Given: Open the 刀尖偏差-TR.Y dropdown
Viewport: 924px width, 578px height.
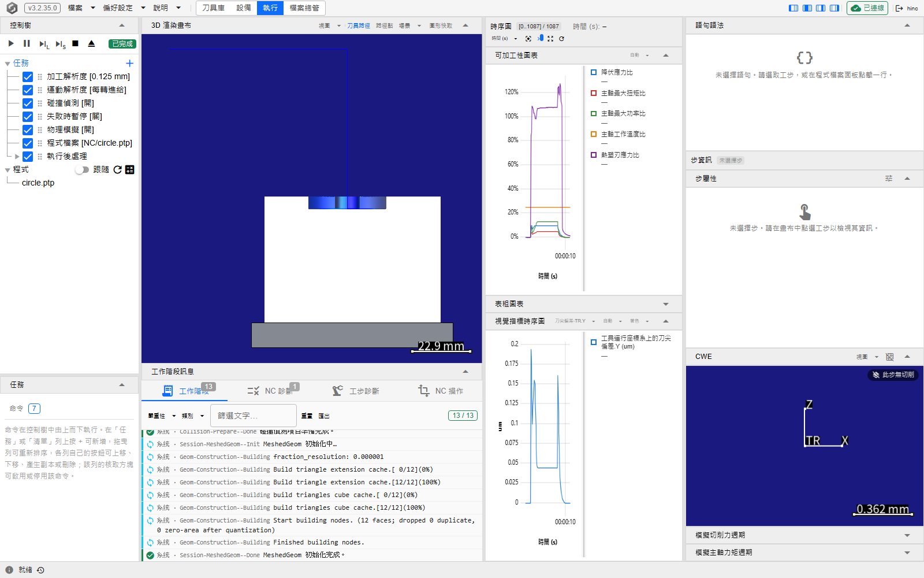Looking at the screenshot, I should click(x=575, y=321).
